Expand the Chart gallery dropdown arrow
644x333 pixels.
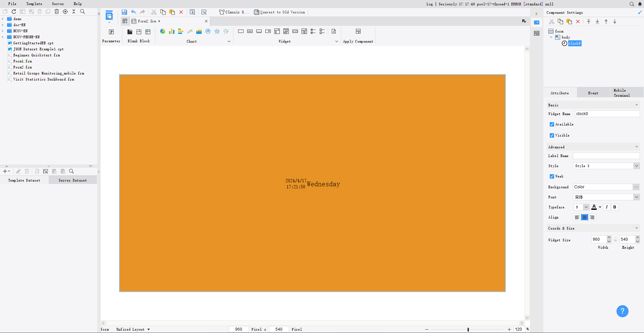[229, 41]
